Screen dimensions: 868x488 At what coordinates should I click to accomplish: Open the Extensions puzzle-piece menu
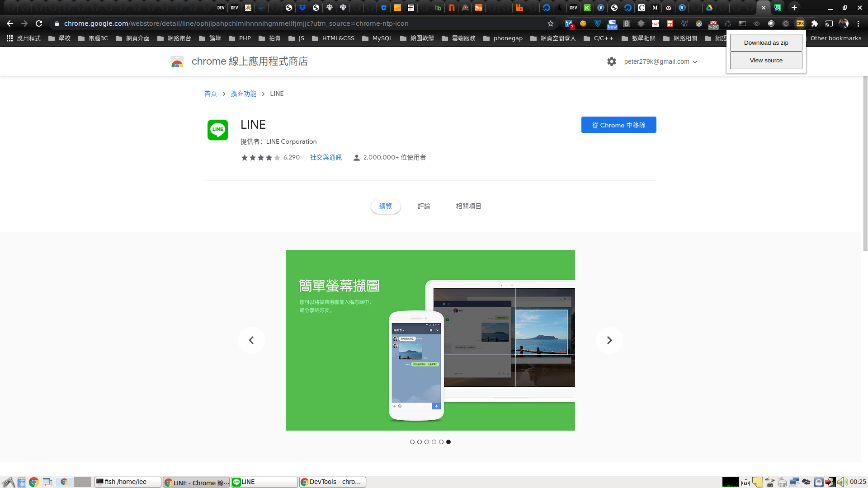pyautogui.click(x=814, y=23)
